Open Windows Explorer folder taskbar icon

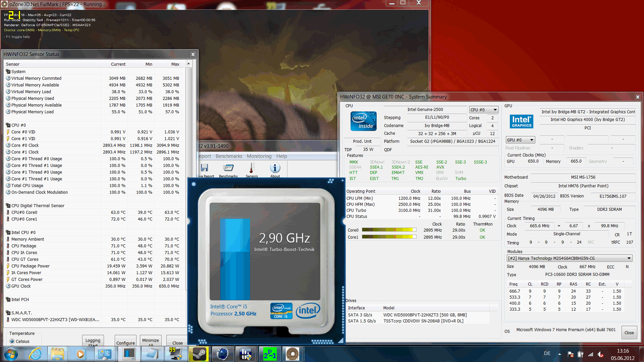(58, 354)
